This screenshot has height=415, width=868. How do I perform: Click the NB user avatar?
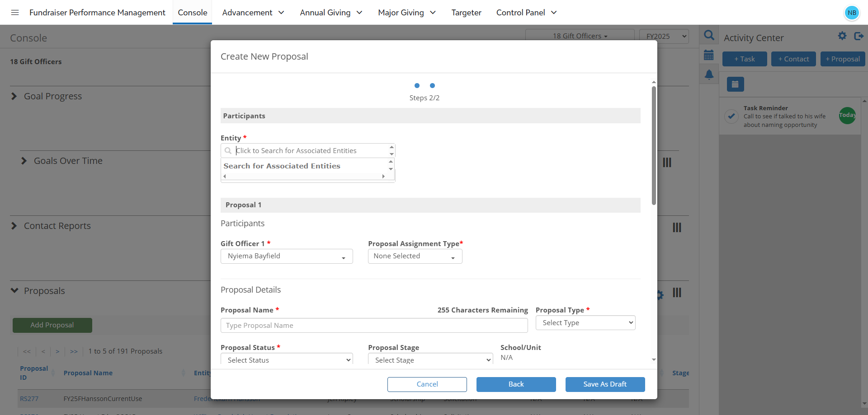852,13
